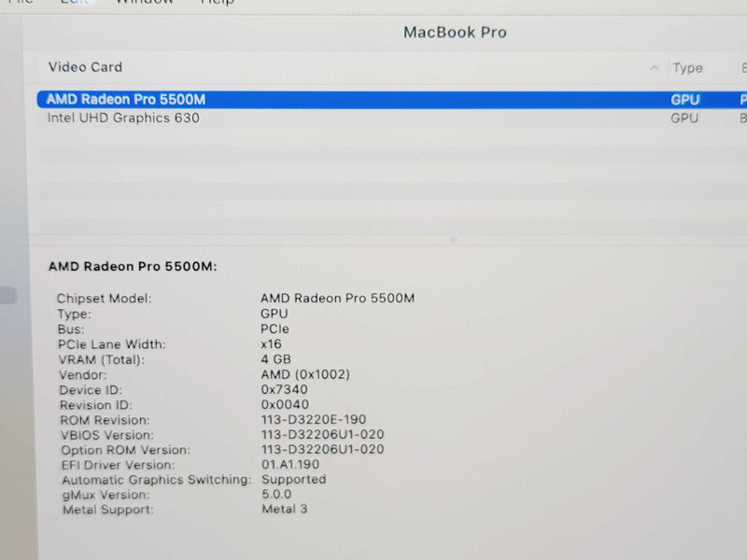Click the AMD Radeon Pro 5500M details heading
Screen dimensions: 747x560
pos(133,266)
